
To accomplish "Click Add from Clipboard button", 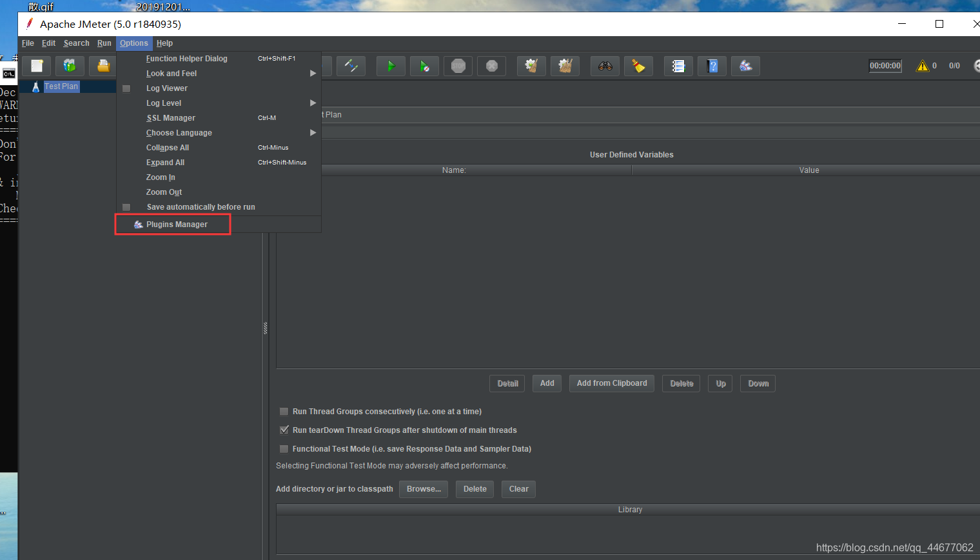I will click(x=612, y=383).
